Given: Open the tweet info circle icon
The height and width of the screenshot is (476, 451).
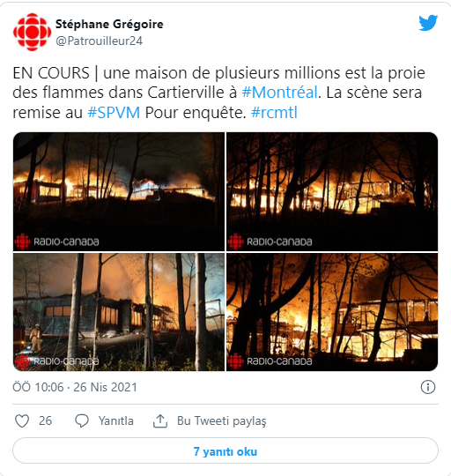Looking at the screenshot, I should click(x=428, y=387).
